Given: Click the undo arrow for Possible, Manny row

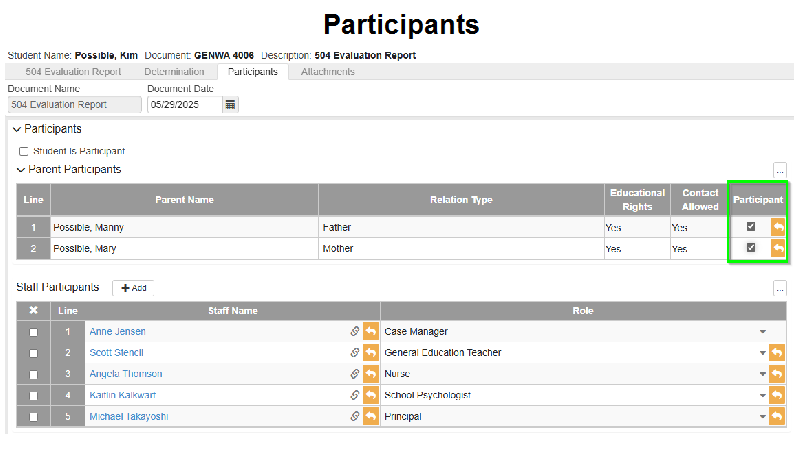Looking at the screenshot, I should point(778,227).
